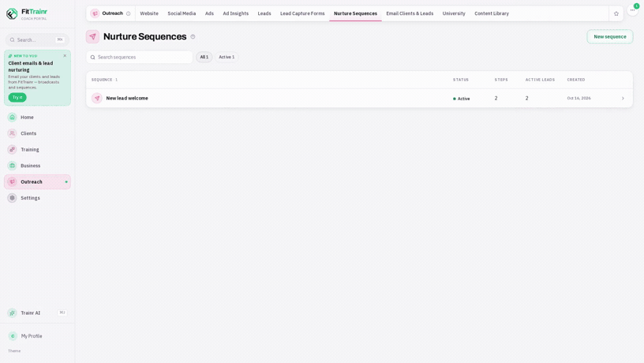Click the Outreach megaphone icon in top bar

(95, 13)
